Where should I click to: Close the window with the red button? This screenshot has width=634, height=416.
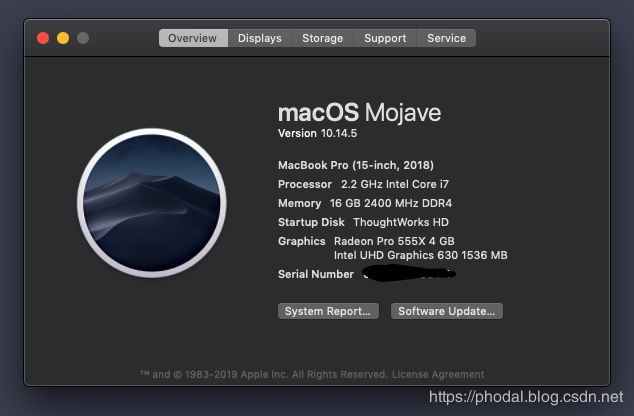coord(43,38)
